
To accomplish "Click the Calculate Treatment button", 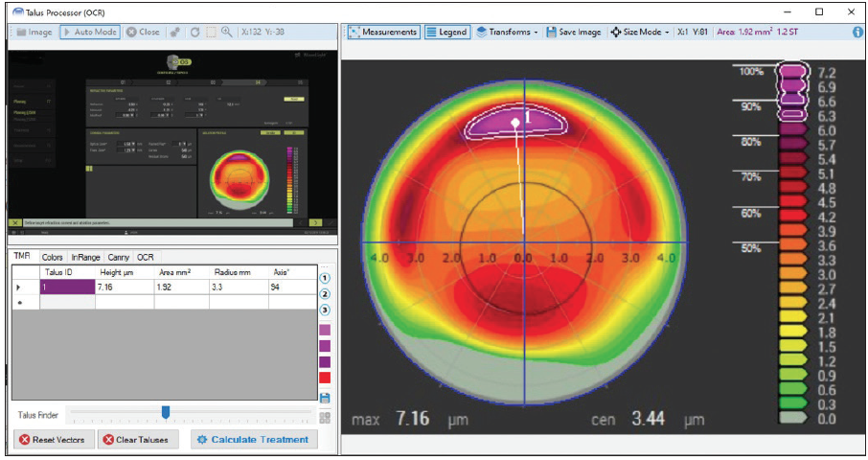I will click(253, 439).
